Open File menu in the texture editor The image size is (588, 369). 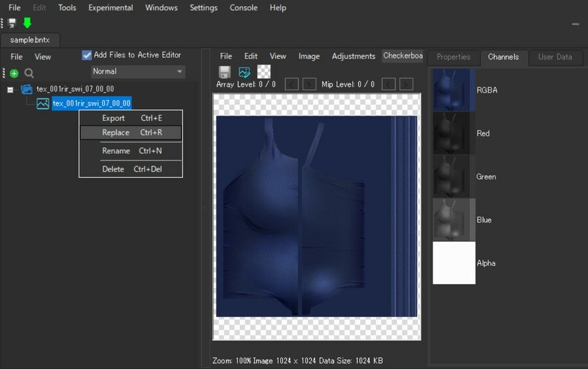pyautogui.click(x=226, y=56)
